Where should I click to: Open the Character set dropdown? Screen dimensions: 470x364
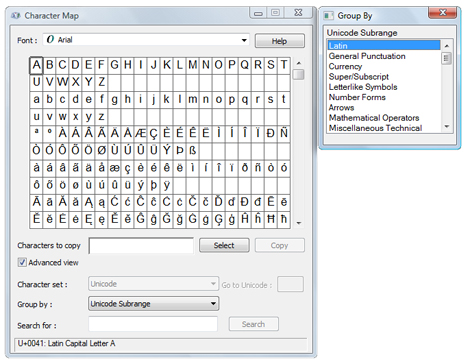(153, 284)
